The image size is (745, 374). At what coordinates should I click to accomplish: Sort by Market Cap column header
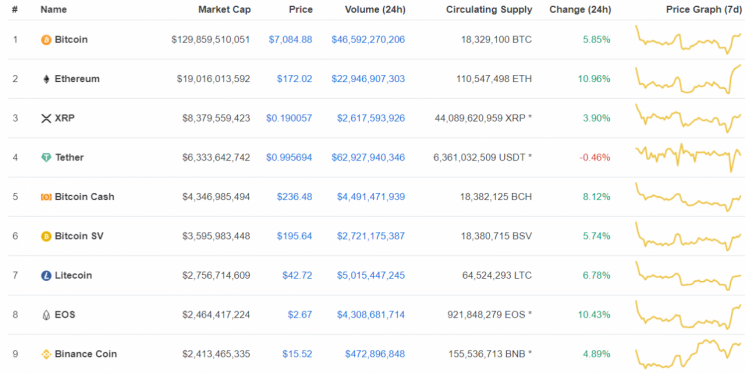(225, 10)
